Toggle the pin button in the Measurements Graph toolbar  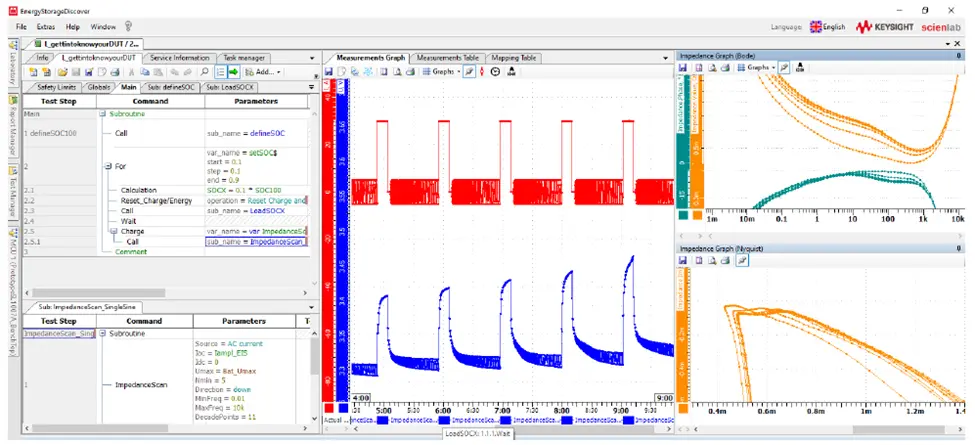tap(469, 71)
